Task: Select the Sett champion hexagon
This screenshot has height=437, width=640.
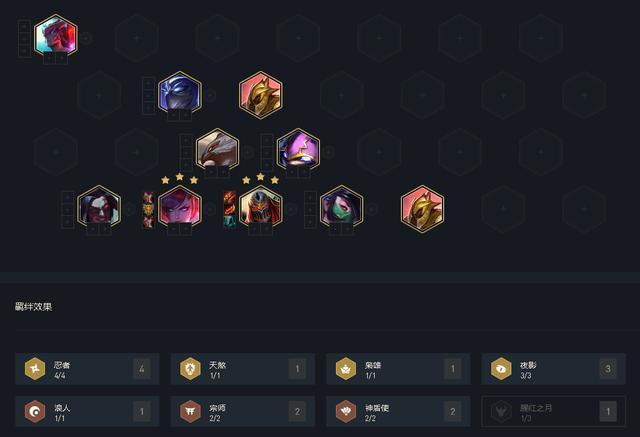Action: tap(56, 35)
